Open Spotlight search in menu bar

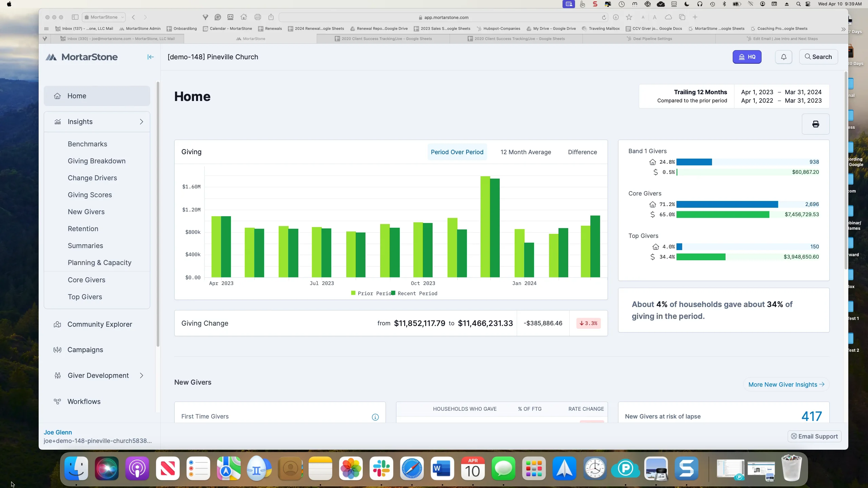click(x=798, y=4)
